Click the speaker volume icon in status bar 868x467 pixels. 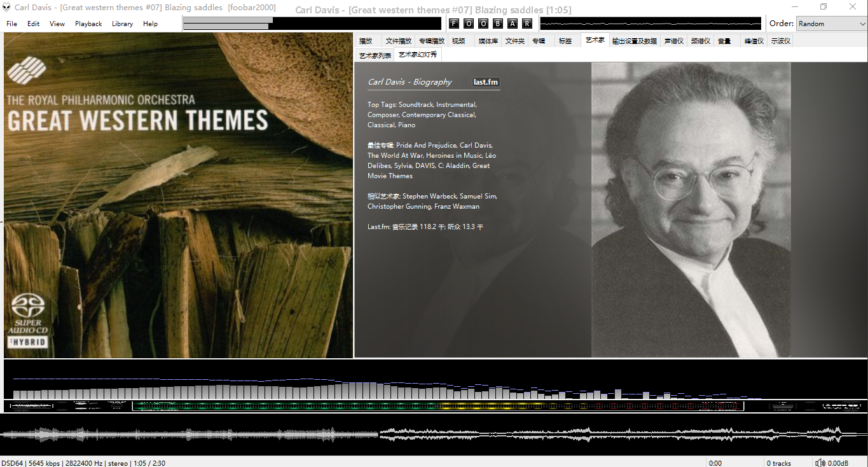[x=820, y=463]
